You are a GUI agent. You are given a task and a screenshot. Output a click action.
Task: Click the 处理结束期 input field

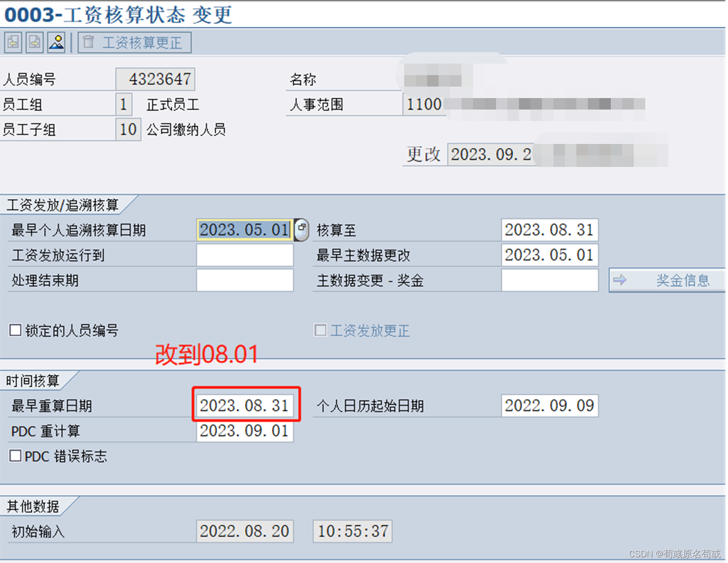244,280
